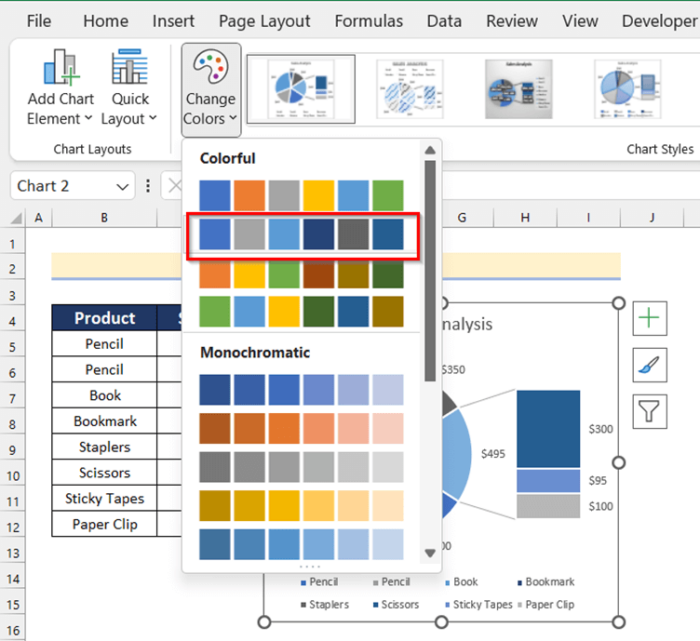Screen dimensions: 700x641
Task: Click the chart's top-right resize handle
Action: (618, 303)
